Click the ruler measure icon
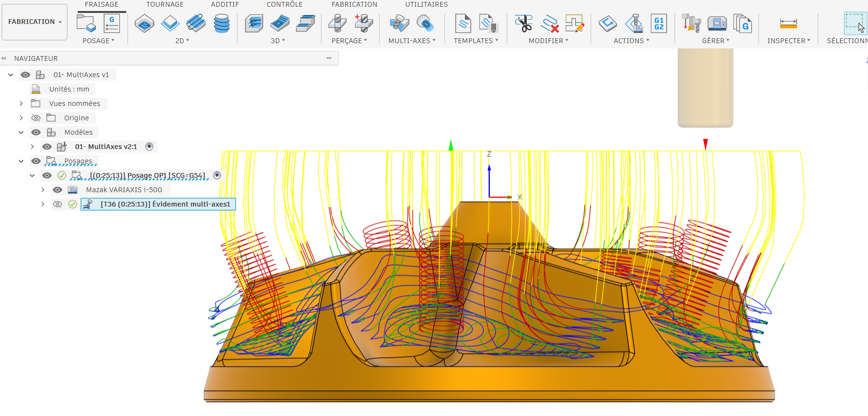 (x=788, y=23)
